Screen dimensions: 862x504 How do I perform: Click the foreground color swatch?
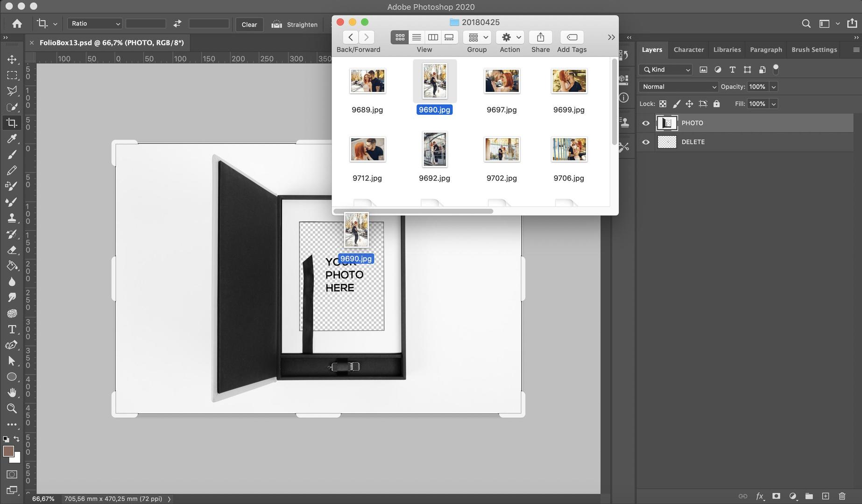pos(8,452)
